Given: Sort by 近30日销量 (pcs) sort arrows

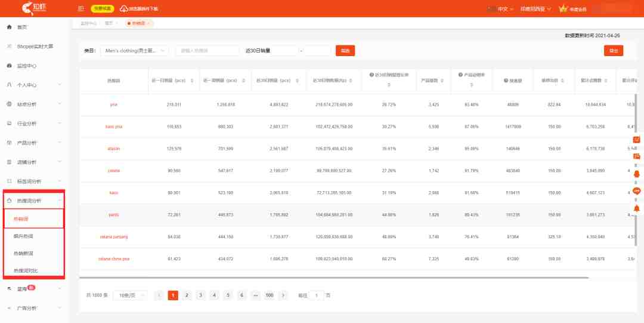Looking at the screenshot, I should point(296,81).
